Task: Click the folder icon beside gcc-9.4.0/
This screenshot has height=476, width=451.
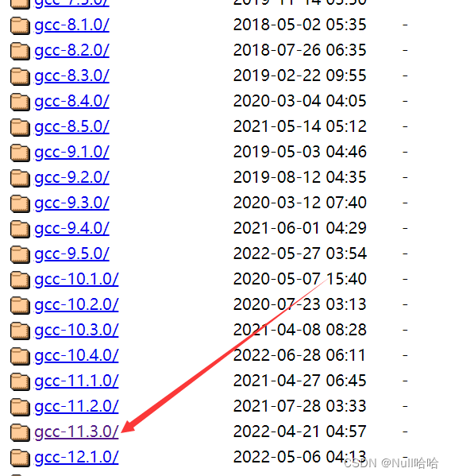Action: coord(20,230)
